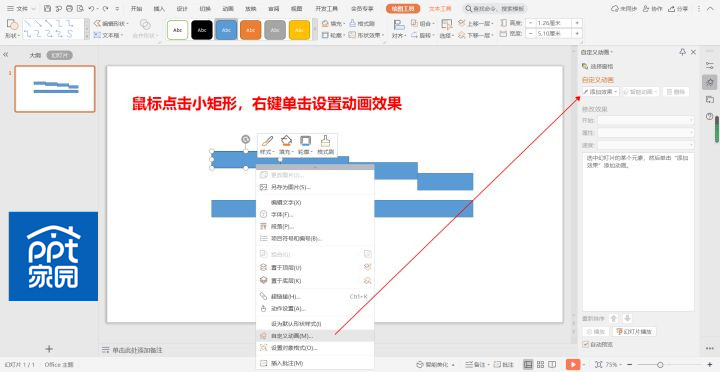
Task: Collapse the slide panel with double chevron
Action: tap(6, 55)
